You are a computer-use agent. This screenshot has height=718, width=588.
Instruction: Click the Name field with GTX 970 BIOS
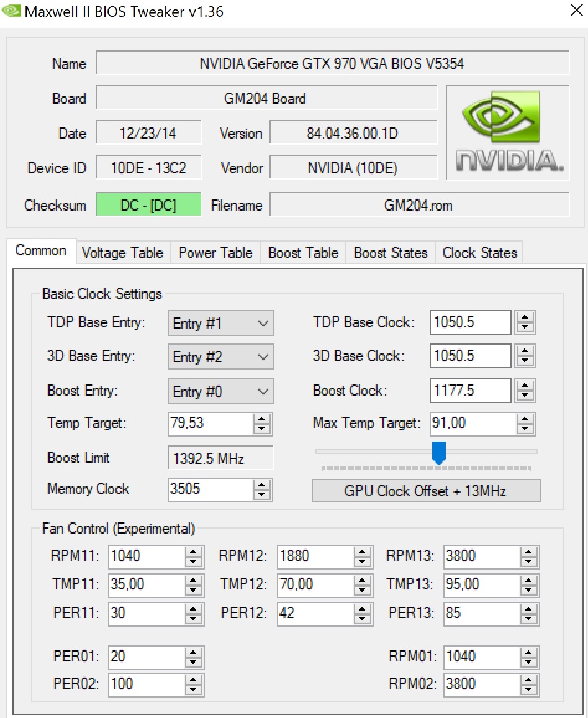(x=332, y=63)
